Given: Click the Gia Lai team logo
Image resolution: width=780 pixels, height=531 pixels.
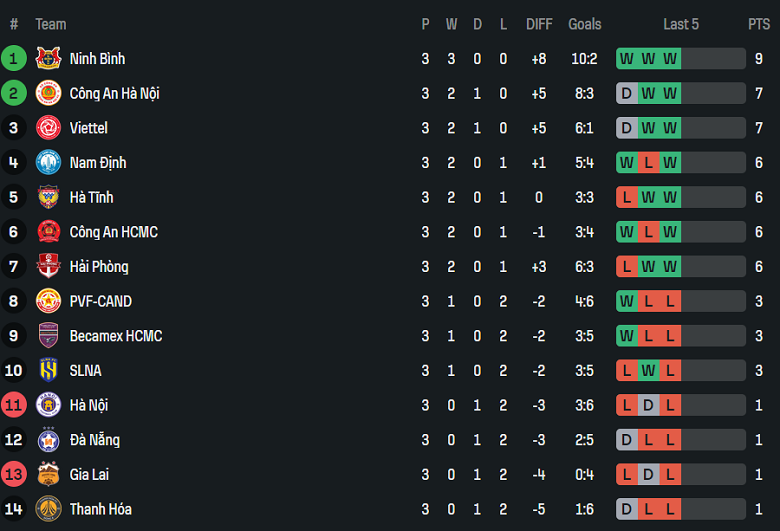Looking at the screenshot, I should click(48, 474).
